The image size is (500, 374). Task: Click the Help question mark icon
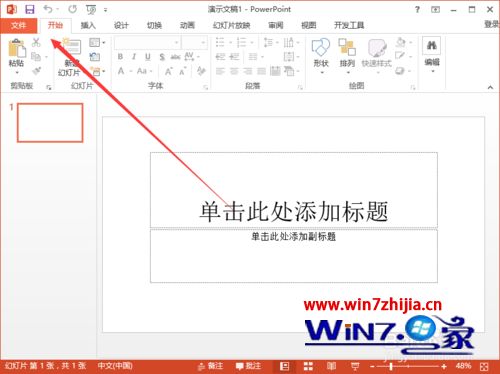[417, 10]
